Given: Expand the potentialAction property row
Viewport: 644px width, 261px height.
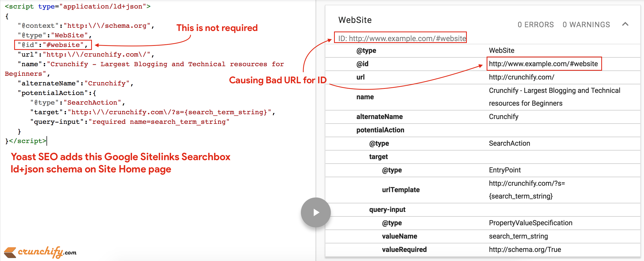Looking at the screenshot, I should 380,130.
